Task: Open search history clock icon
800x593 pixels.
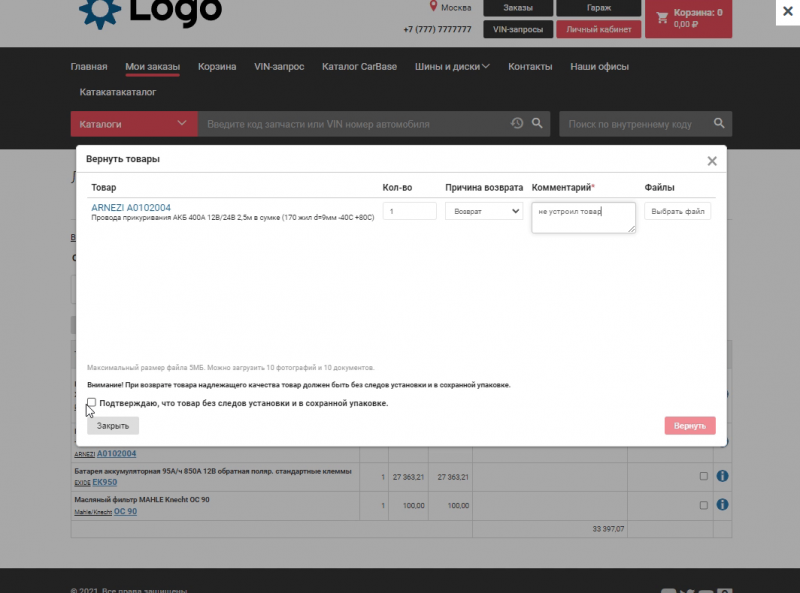Action: coord(517,124)
